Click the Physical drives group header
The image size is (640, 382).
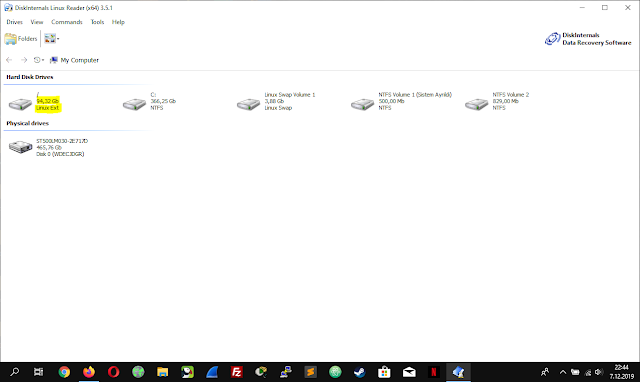27,123
